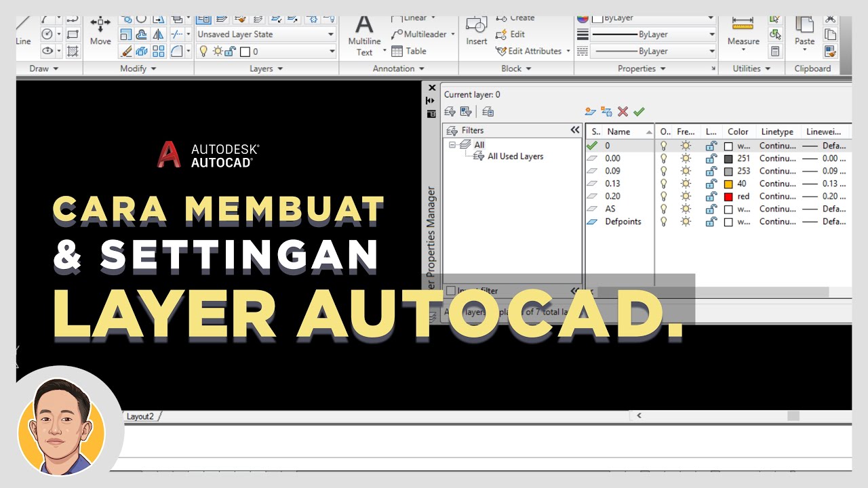Select the Multiline Text tool

pyautogui.click(x=365, y=35)
